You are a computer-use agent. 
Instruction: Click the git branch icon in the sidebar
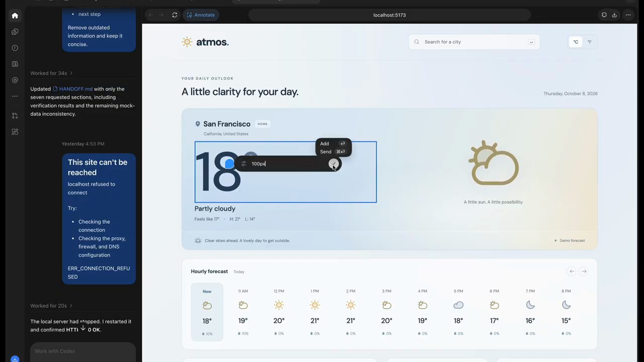click(15, 116)
